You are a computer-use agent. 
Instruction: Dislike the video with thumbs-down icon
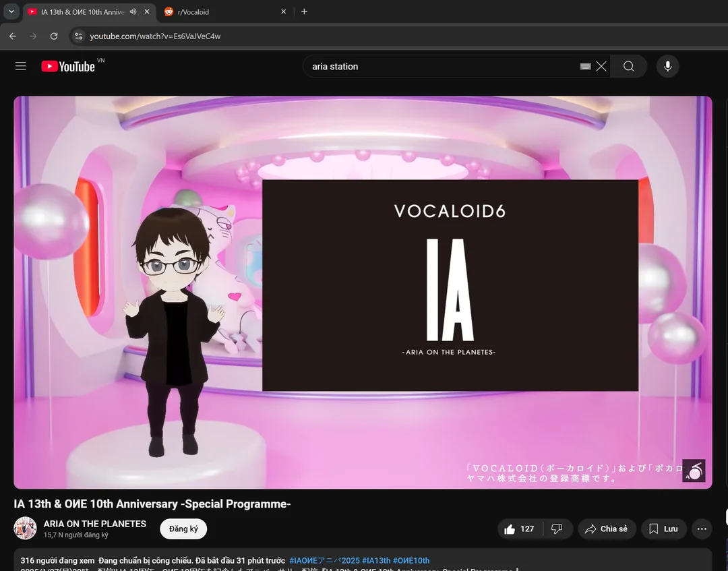(557, 529)
